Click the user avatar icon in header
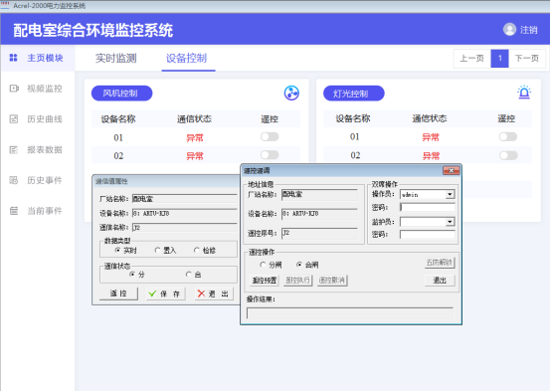The image size is (550, 392). pyautogui.click(x=509, y=30)
